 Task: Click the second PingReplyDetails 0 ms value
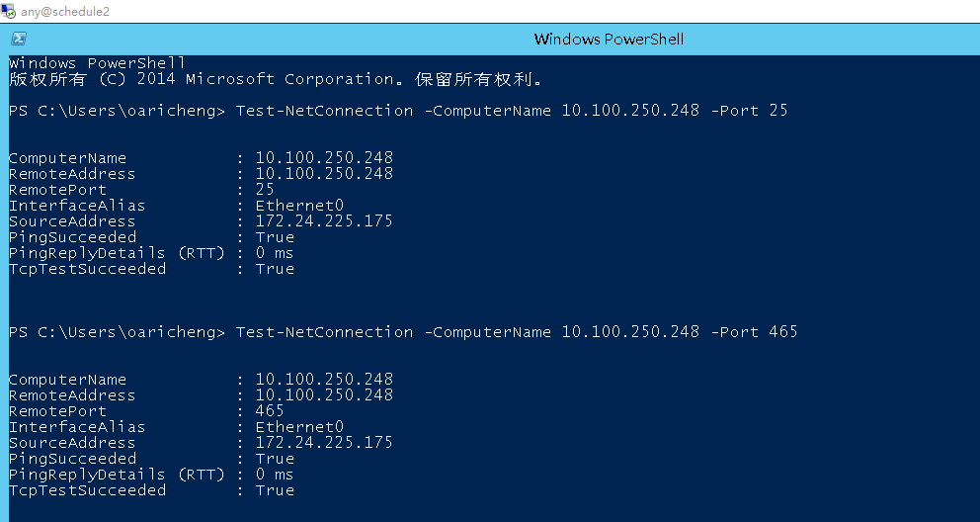[x=275, y=475]
